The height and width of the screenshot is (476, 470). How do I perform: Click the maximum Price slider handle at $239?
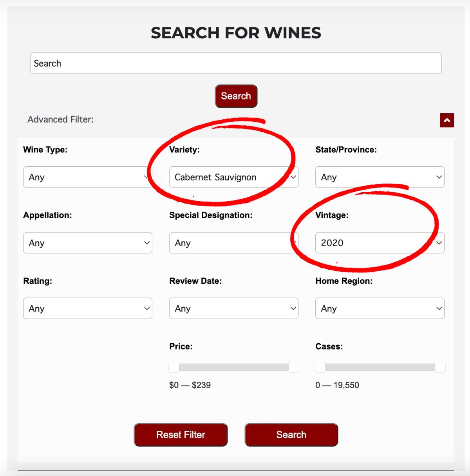(x=295, y=367)
